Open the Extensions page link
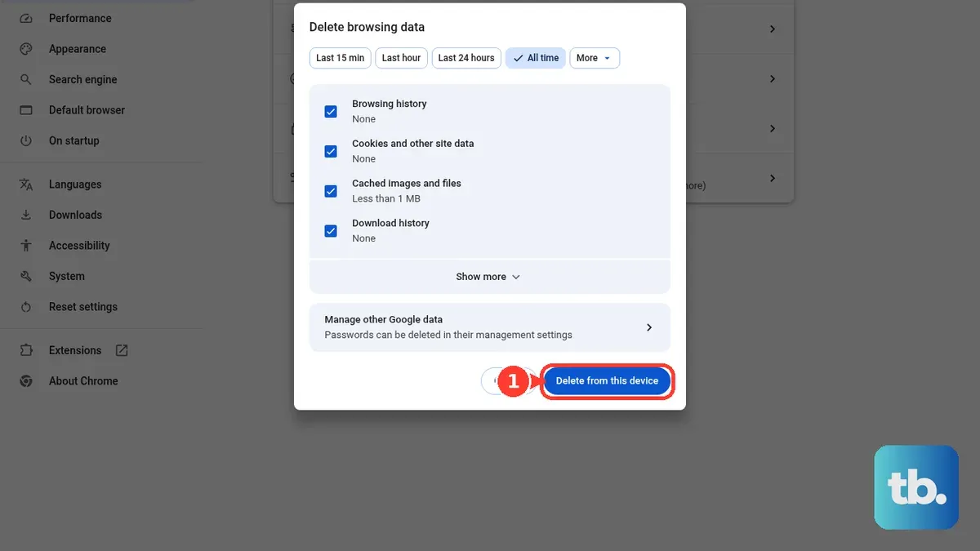Screen dimensions: 980x551 75,350
